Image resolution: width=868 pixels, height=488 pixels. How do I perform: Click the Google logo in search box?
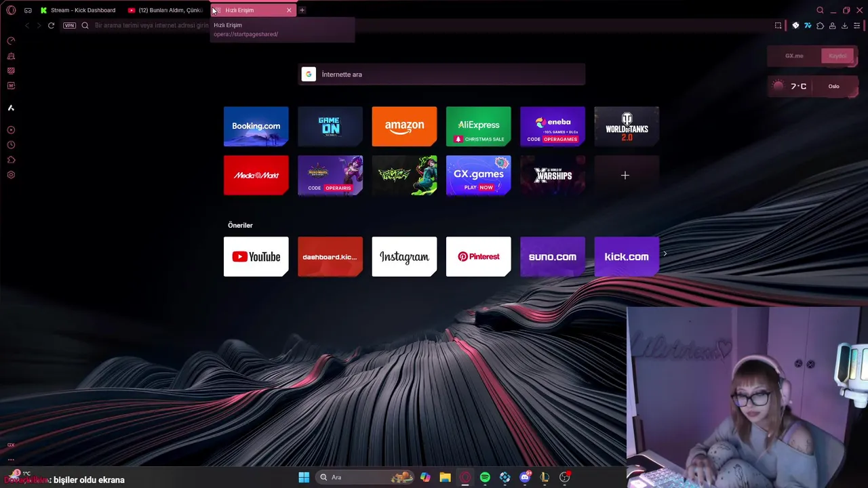tap(309, 75)
